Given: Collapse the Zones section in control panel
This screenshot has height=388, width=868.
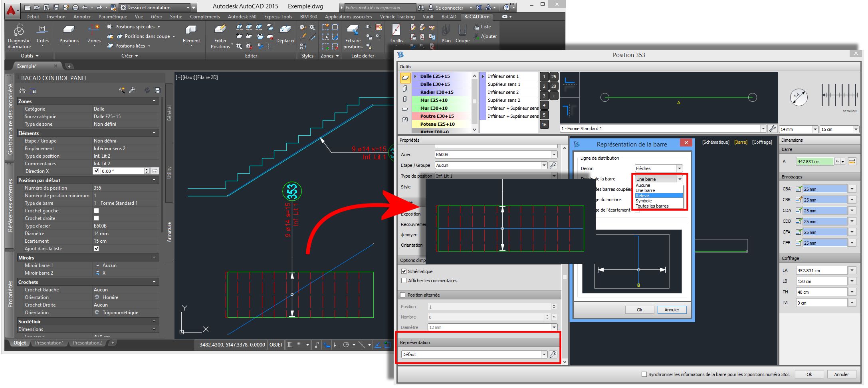Looking at the screenshot, I should pyautogui.click(x=154, y=101).
